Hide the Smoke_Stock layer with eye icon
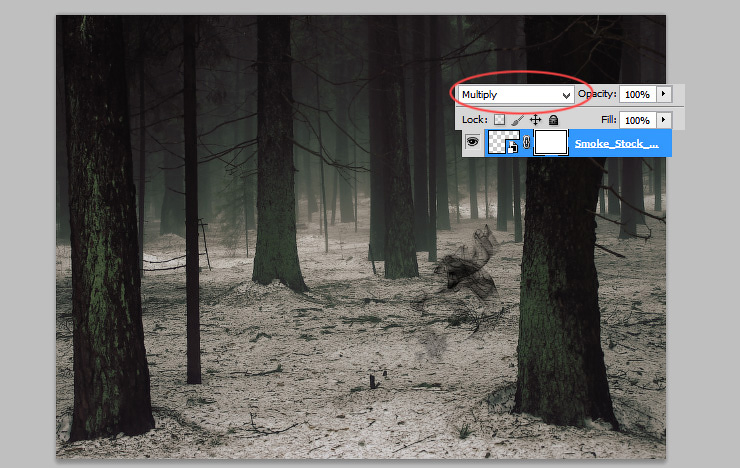The image size is (740, 468). [472, 142]
